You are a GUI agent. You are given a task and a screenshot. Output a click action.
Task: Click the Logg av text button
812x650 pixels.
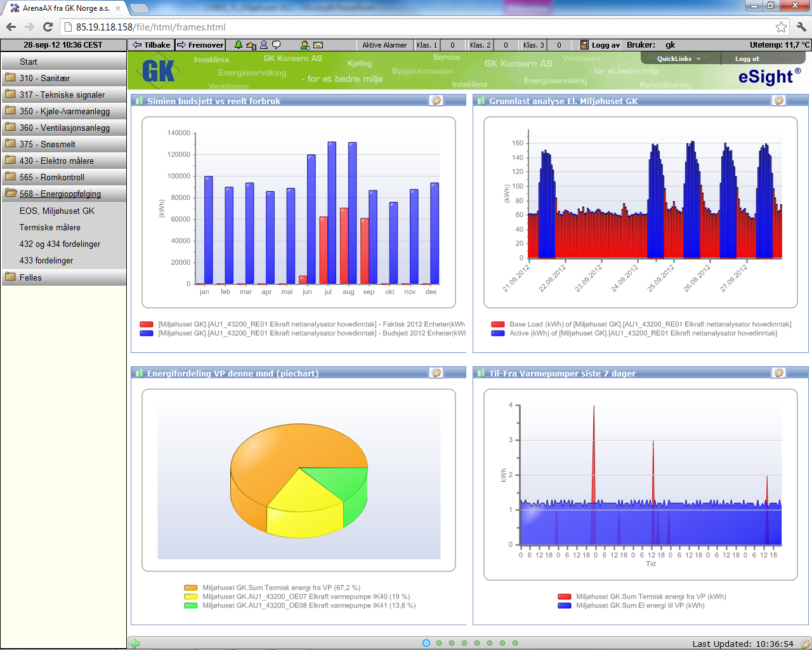[606, 45]
